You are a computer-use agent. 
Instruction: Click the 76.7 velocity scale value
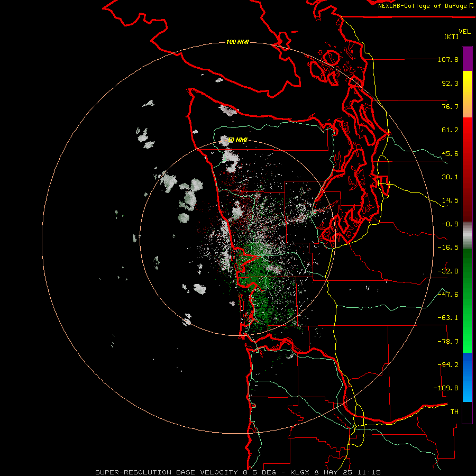tap(450, 106)
